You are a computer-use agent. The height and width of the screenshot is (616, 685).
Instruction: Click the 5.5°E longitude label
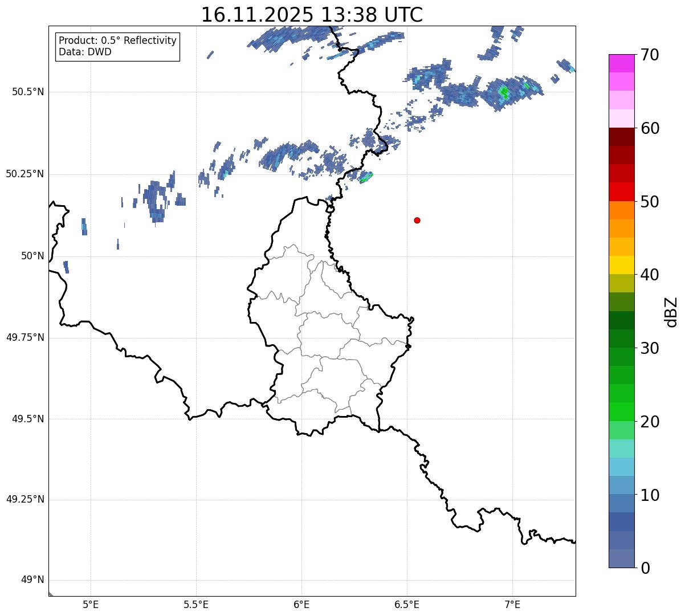[x=196, y=605]
